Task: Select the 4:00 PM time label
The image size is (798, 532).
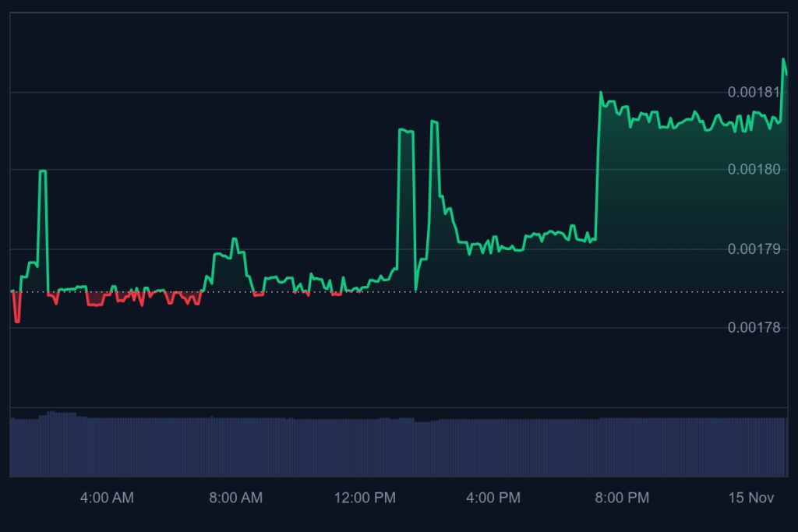Action: tap(493, 498)
